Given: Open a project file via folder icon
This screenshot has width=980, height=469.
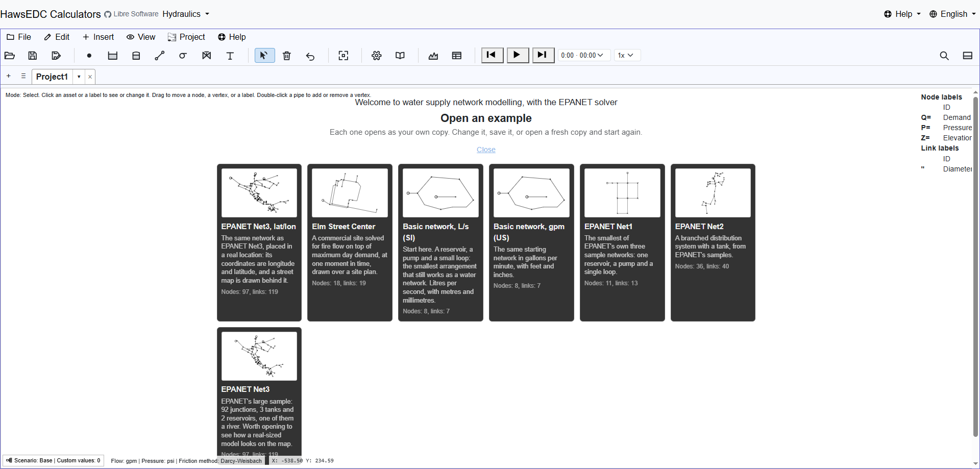Looking at the screenshot, I should pyautogui.click(x=10, y=56).
